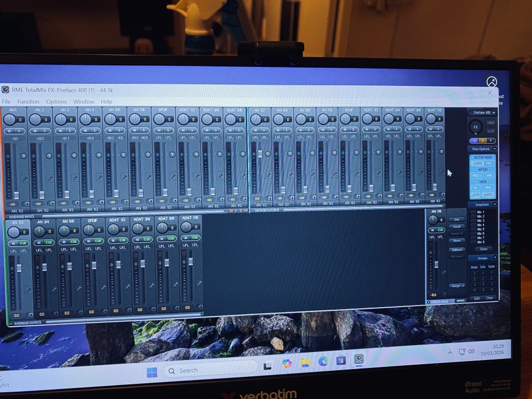Open the File menu

click(x=6, y=101)
